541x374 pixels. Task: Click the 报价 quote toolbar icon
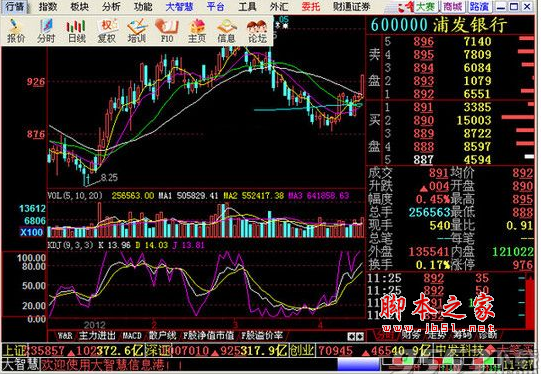point(16,31)
